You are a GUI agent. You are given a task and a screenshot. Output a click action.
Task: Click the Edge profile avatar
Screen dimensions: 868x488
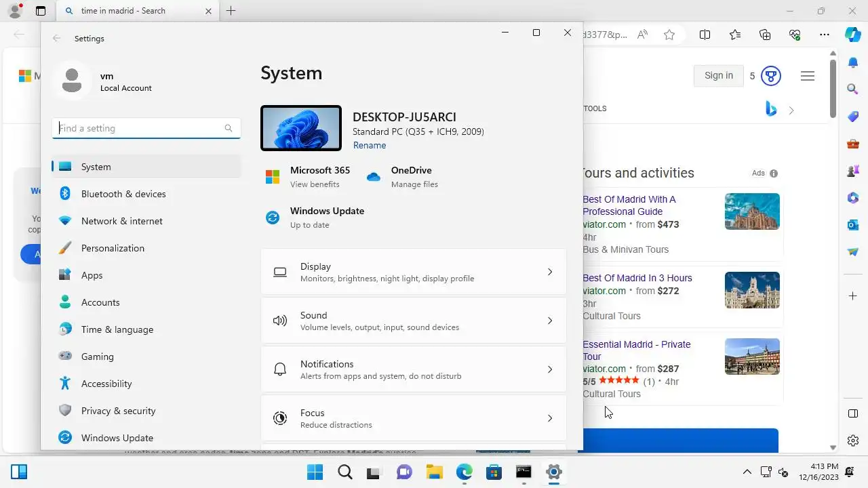pyautogui.click(x=15, y=11)
